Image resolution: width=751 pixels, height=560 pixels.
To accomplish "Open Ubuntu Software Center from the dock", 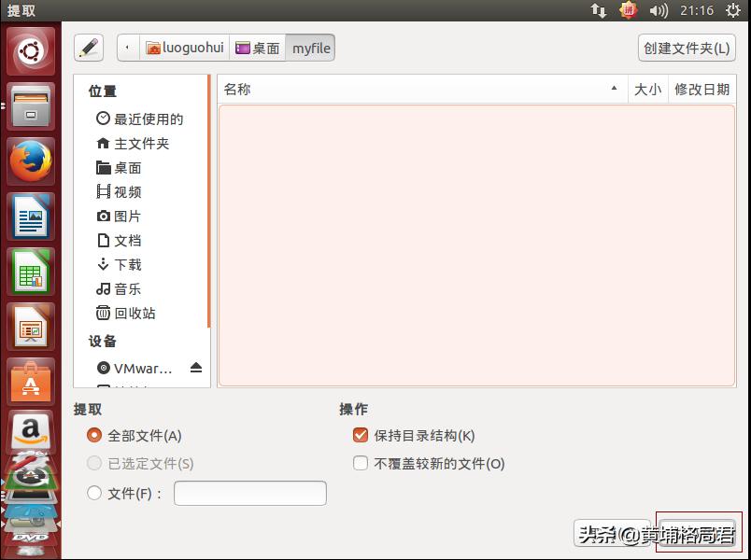I will point(31,382).
